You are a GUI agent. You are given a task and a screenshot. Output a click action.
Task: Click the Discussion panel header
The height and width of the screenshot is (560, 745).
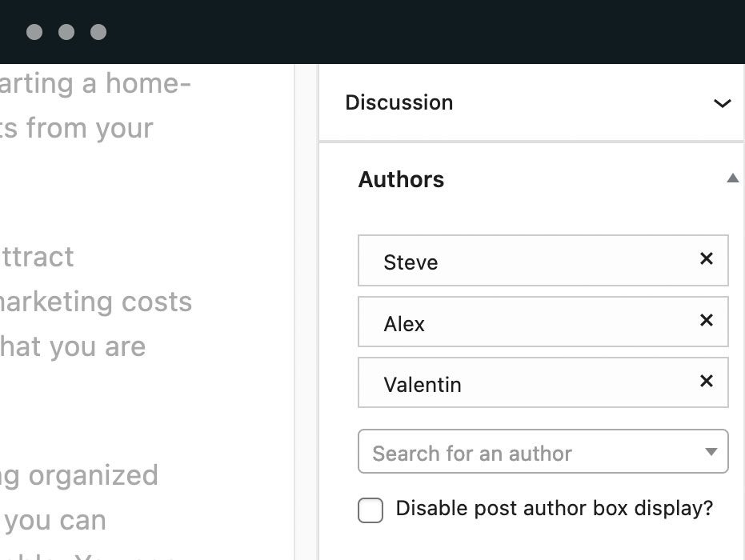click(x=399, y=102)
